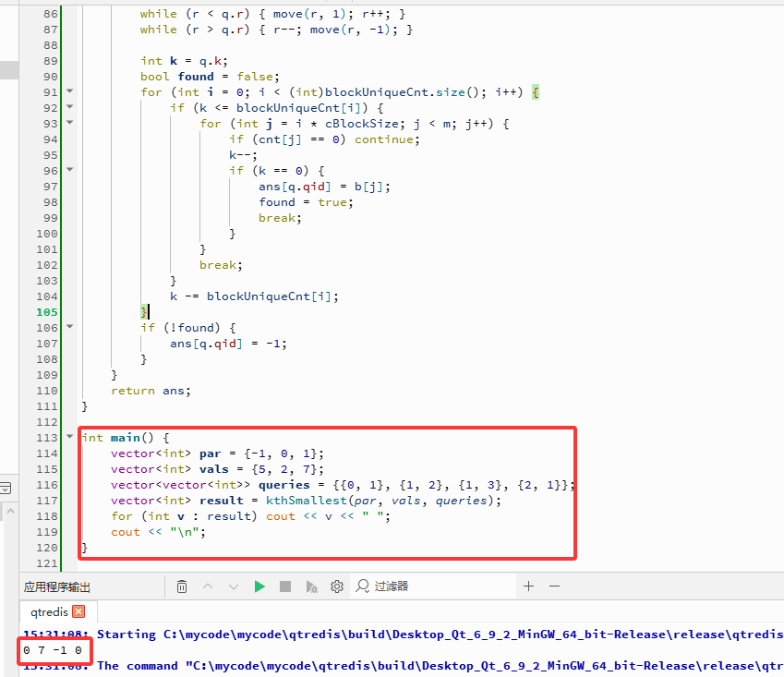Image resolution: width=784 pixels, height=677 pixels.
Task: Click 'cBlockSize' in line 93
Action: point(364,124)
